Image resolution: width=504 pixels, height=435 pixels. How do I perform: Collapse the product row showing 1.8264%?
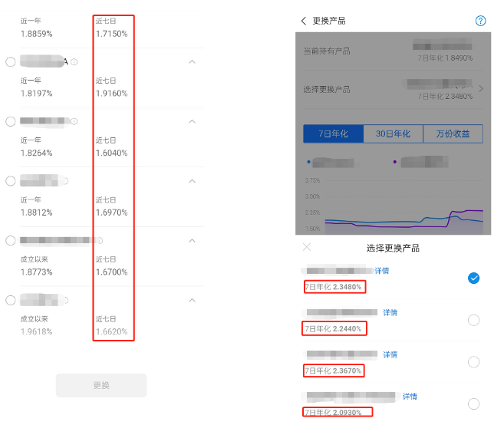coord(192,121)
